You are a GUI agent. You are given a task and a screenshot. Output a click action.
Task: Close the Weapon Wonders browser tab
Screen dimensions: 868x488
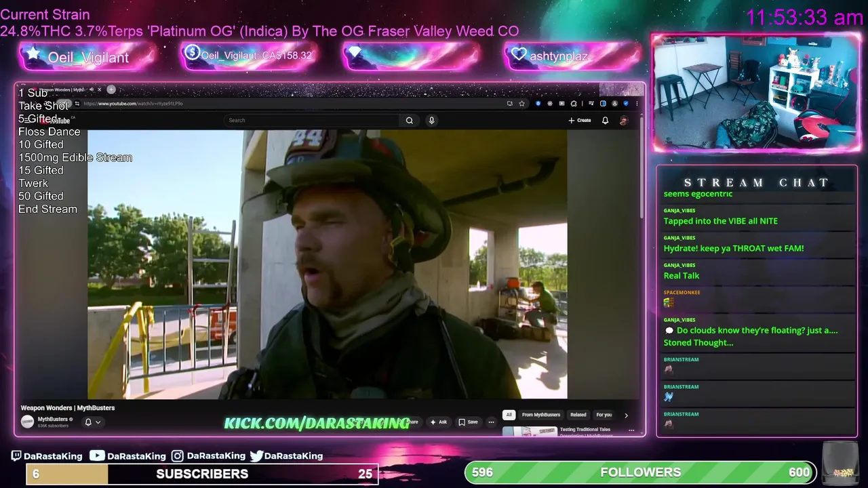(99, 89)
